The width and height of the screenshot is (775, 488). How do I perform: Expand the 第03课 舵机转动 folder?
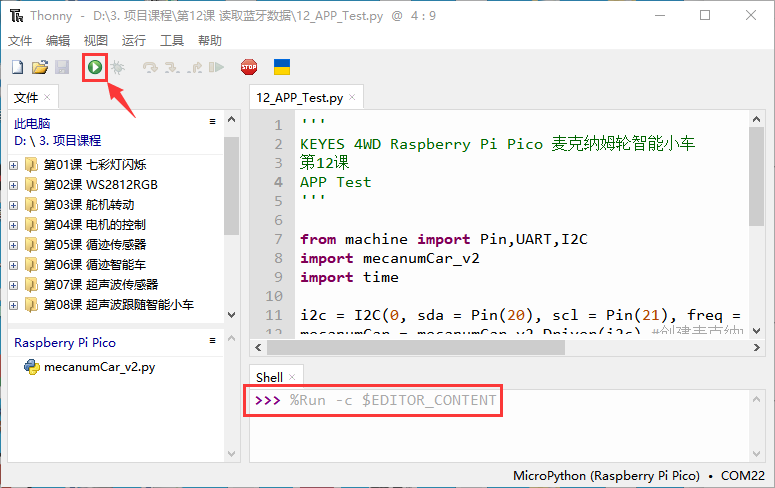[x=14, y=205]
